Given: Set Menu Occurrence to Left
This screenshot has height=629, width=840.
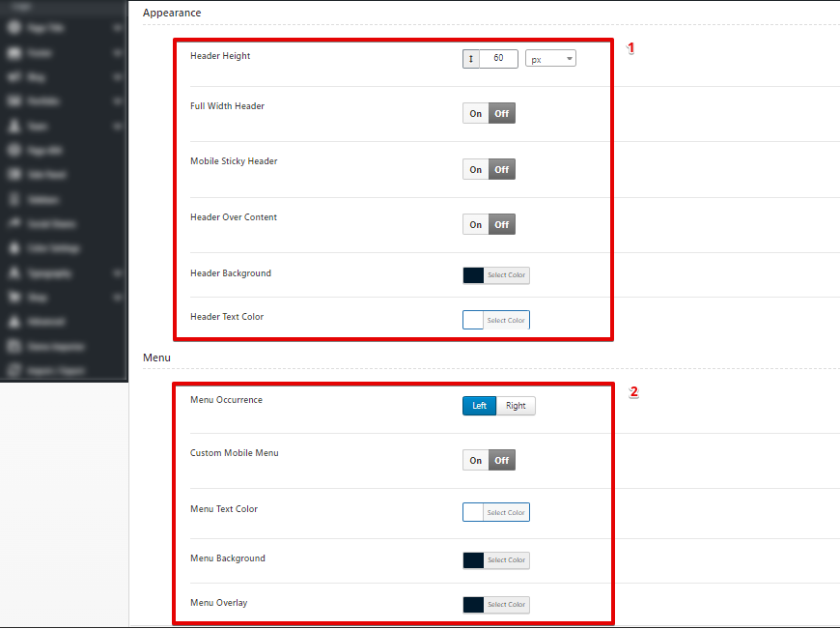Looking at the screenshot, I should tap(480, 406).
